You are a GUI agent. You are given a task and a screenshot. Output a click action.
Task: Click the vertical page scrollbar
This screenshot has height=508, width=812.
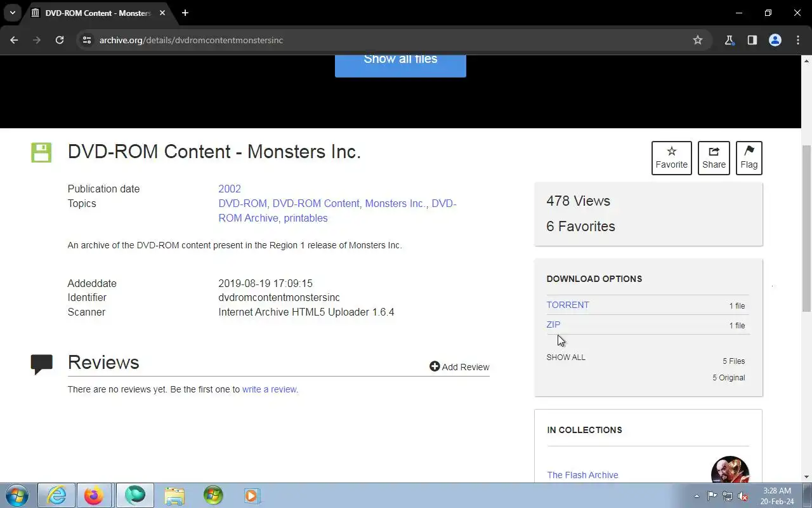pyautogui.click(x=806, y=229)
